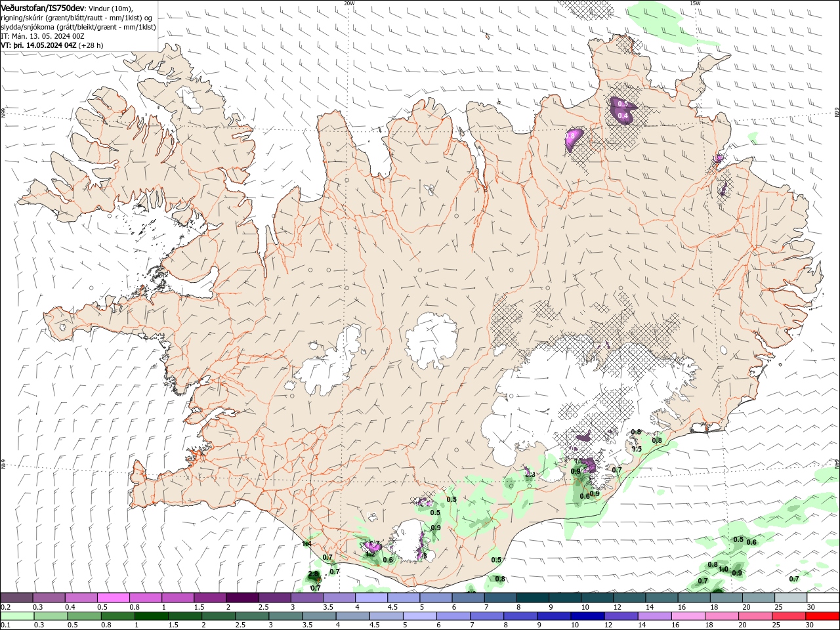840x630 pixels.
Task: Select the bright red lower swatch after 30
Action: [x=822, y=616]
